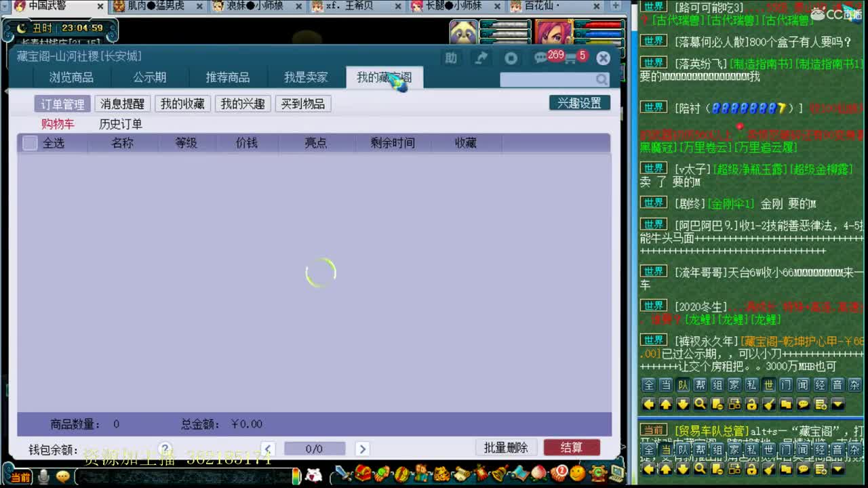Toggle the lock icon under the chat panel
This screenshot has height=488, width=868.
click(x=753, y=404)
